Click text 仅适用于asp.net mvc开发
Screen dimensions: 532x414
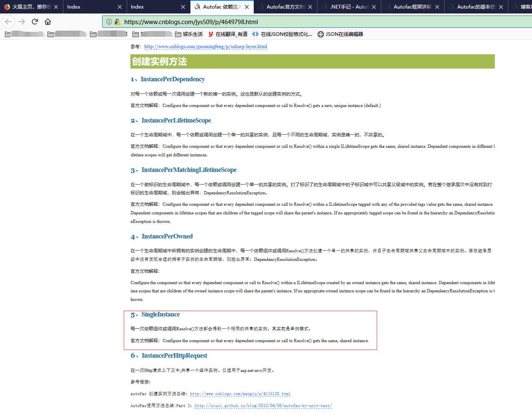click(248, 371)
